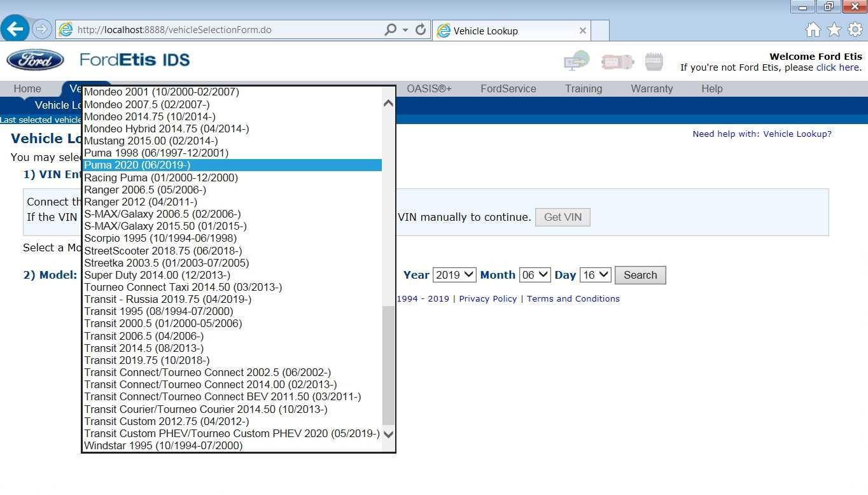Open the Year dropdown showing 2019
The width and height of the screenshot is (868, 495).
[x=454, y=275]
